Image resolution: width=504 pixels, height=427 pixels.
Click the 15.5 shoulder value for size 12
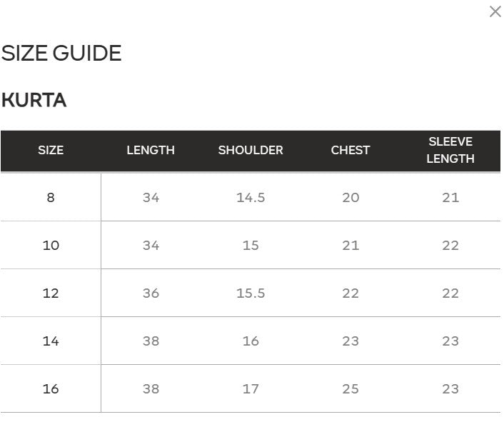[251, 293]
